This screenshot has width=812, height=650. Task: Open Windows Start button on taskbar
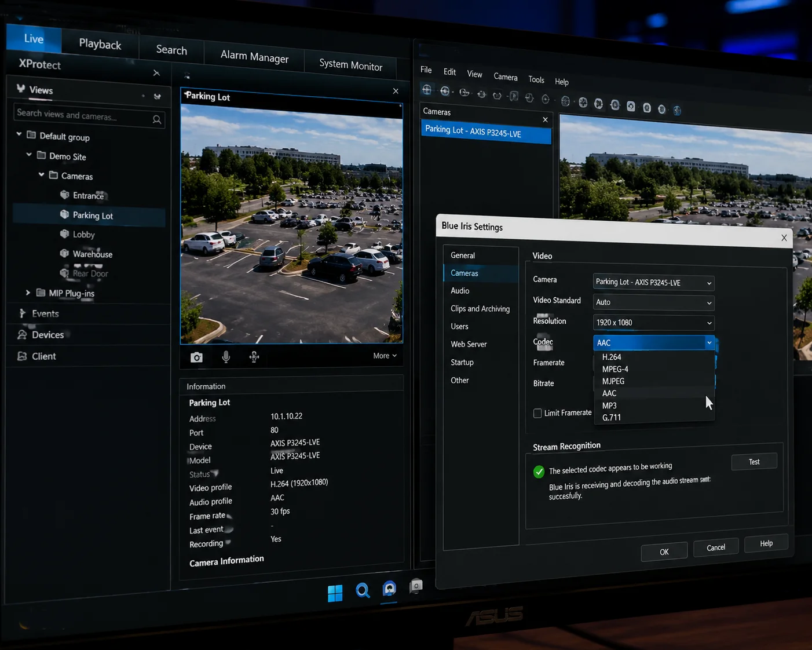(x=335, y=593)
